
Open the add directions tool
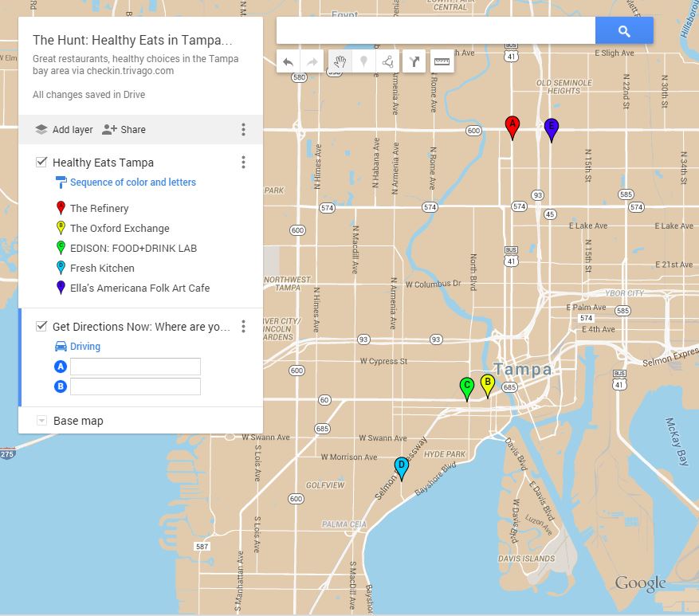pyautogui.click(x=414, y=61)
